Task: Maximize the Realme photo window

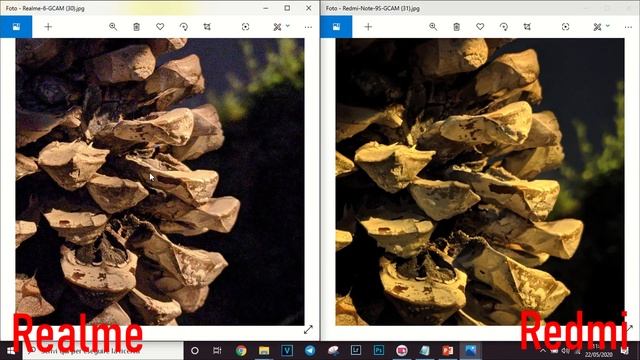Action: click(287, 8)
